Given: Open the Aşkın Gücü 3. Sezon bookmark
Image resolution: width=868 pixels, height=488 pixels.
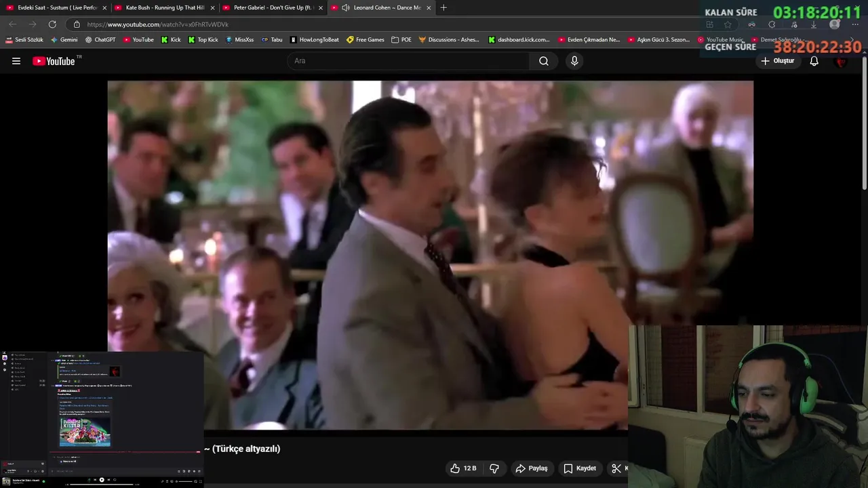Looking at the screenshot, I should click(x=658, y=40).
